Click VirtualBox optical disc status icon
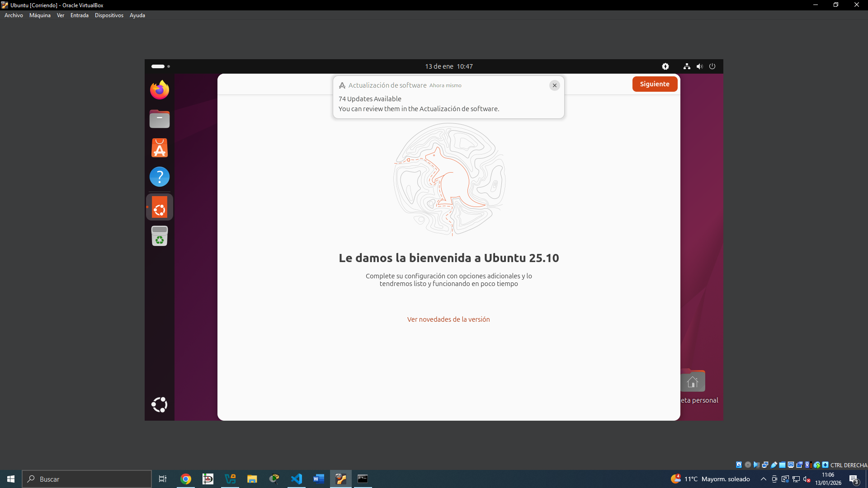The height and width of the screenshot is (488, 868). coord(748,465)
